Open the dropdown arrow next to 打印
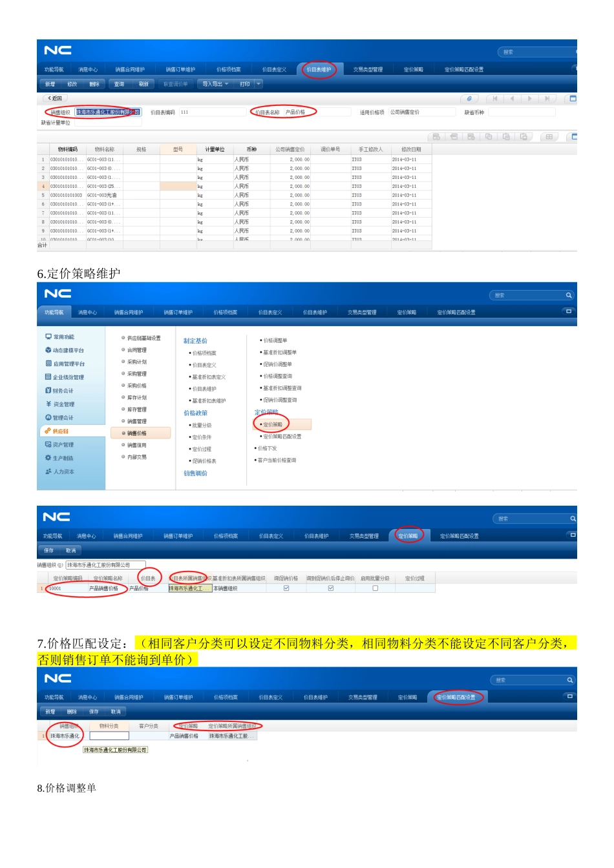 [259, 84]
